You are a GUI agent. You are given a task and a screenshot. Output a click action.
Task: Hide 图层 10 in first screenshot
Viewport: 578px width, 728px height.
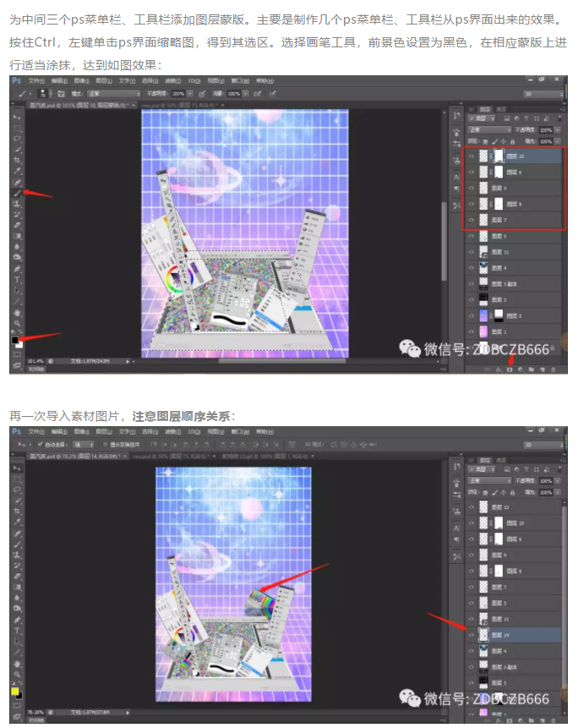[472, 156]
